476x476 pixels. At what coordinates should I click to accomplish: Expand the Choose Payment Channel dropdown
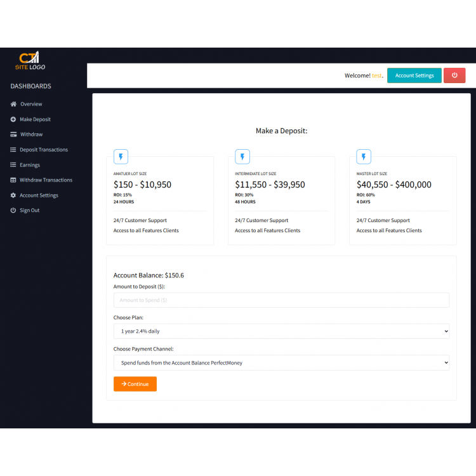(281, 363)
